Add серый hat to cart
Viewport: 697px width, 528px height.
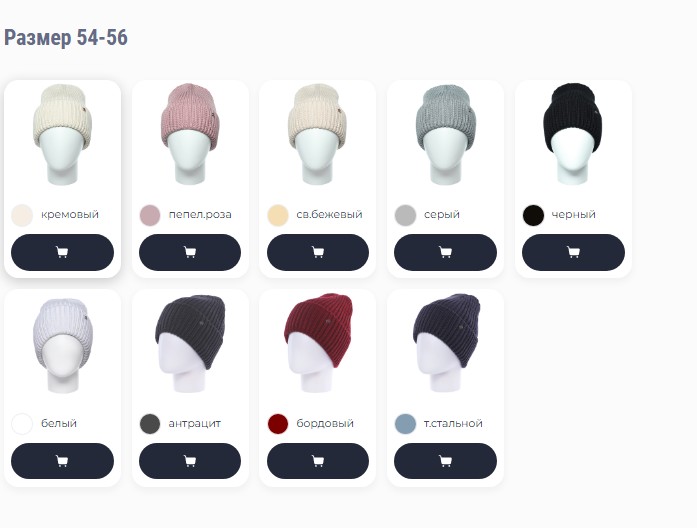pyautogui.click(x=445, y=252)
